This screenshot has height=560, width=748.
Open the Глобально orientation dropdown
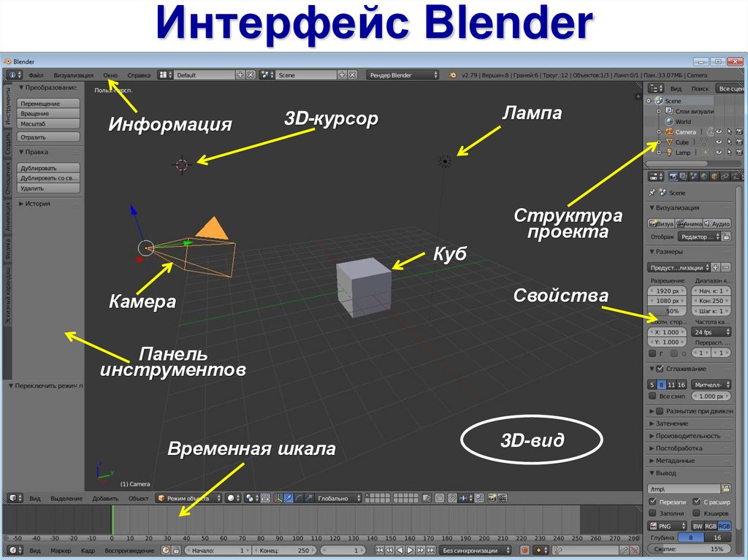point(338,498)
